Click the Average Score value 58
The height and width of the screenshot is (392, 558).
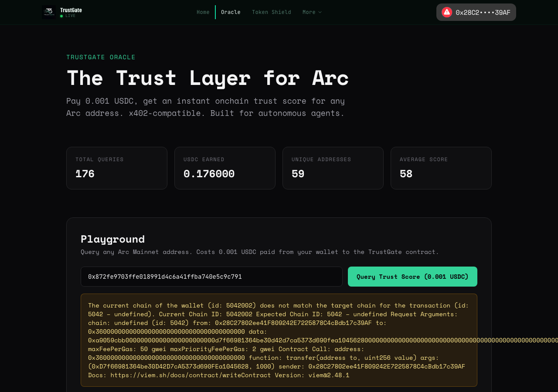(x=406, y=174)
